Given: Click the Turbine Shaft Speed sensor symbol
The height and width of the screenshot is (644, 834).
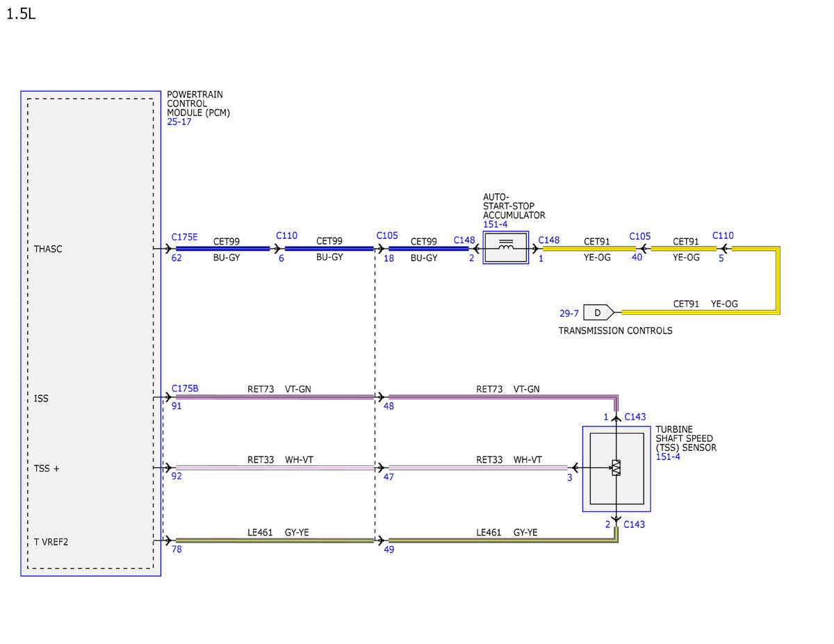Looking at the screenshot, I should pyautogui.click(x=616, y=468).
